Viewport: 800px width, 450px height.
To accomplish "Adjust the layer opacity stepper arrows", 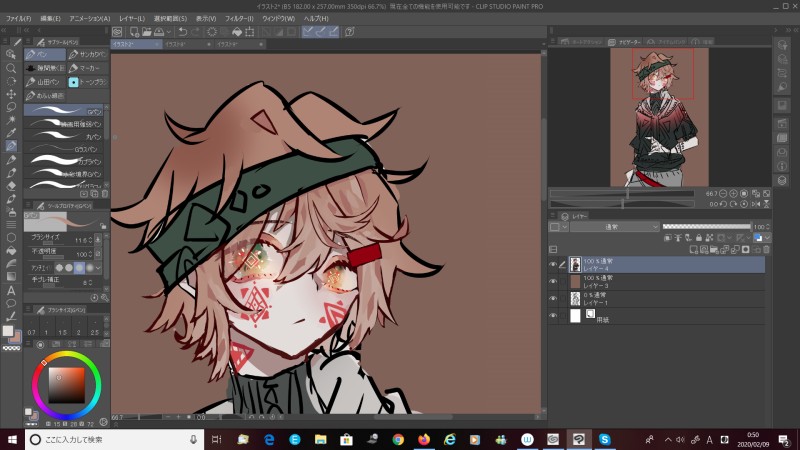I will click(767, 227).
